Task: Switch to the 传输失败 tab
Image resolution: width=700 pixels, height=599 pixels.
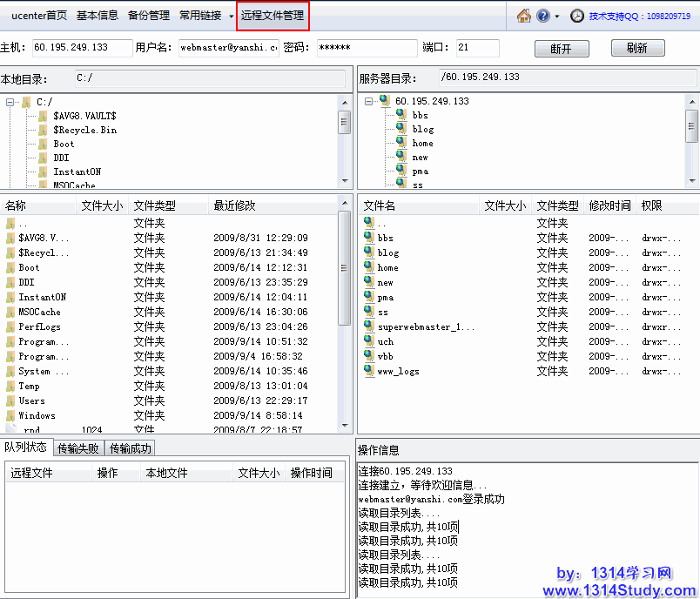Action: pos(78,448)
